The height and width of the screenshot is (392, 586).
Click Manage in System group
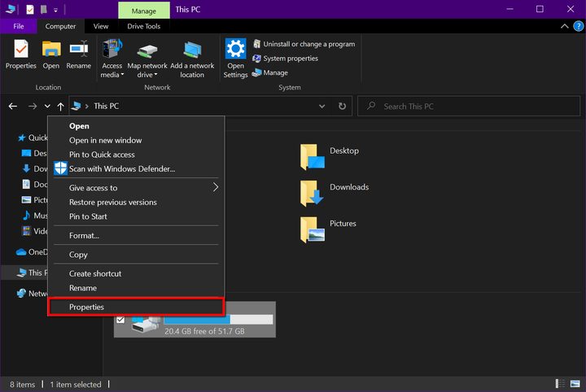point(270,72)
